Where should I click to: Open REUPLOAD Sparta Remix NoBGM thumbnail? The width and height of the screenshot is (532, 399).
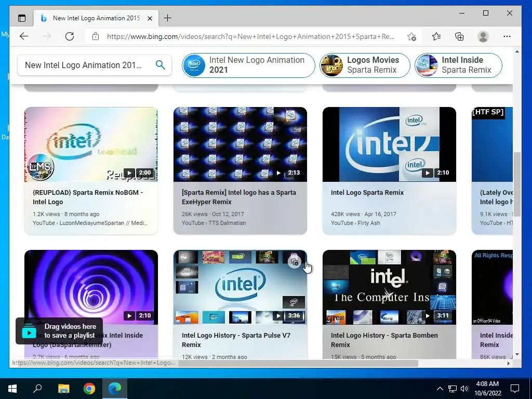91,144
